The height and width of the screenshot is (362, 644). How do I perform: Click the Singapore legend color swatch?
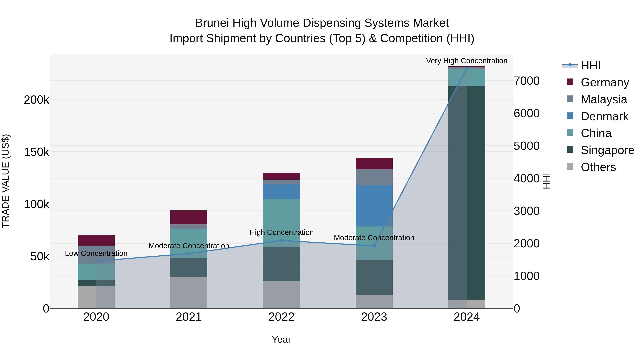pyautogui.click(x=570, y=150)
